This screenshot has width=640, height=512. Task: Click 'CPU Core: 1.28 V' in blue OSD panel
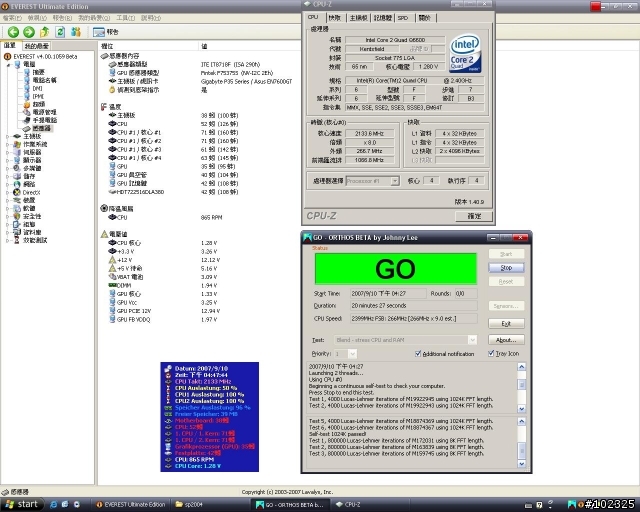pos(198,466)
